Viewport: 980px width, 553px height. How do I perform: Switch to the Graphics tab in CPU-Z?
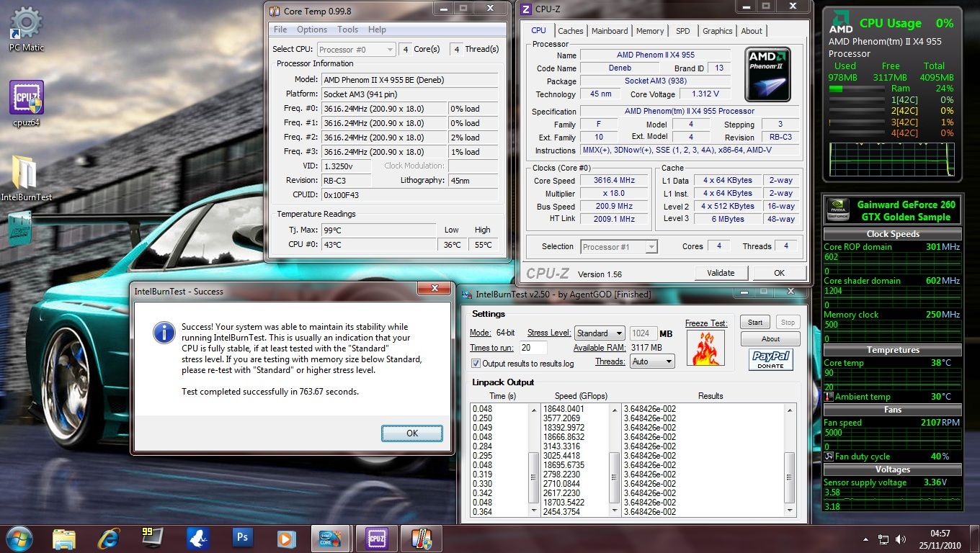pyautogui.click(x=718, y=31)
